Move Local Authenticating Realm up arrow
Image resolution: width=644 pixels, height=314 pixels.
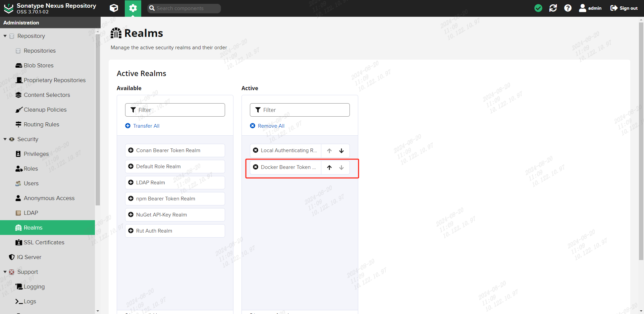[329, 151]
